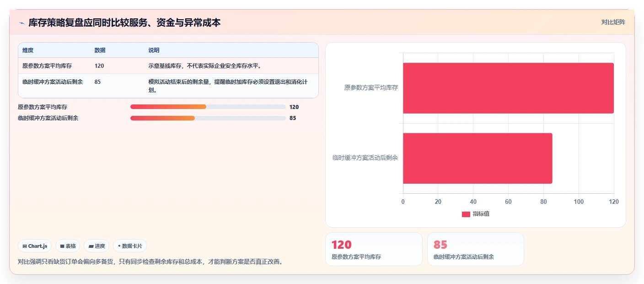644x284 pixels.
Task: Click the x-axis tick label 80
Action: click(543, 202)
